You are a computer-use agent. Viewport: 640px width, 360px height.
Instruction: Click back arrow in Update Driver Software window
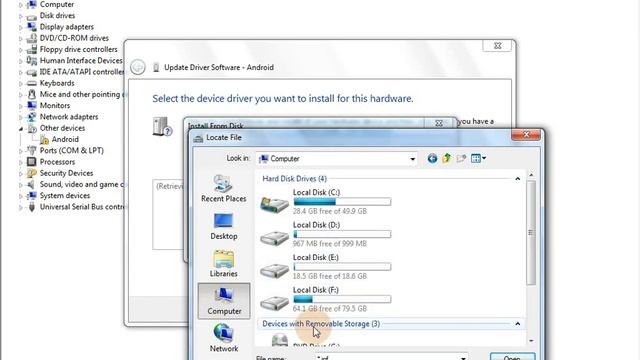pyautogui.click(x=138, y=67)
